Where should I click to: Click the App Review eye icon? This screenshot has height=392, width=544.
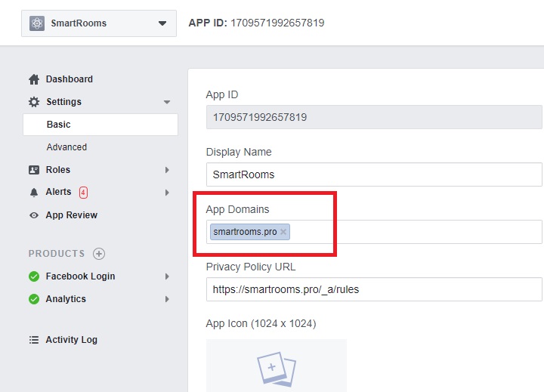[34, 215]
